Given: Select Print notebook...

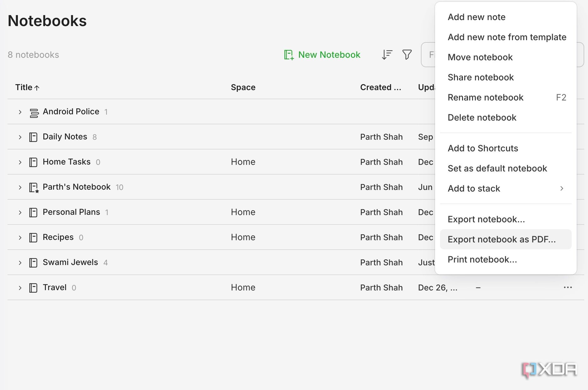Looking at the screenshot, I should coord(506,259).
